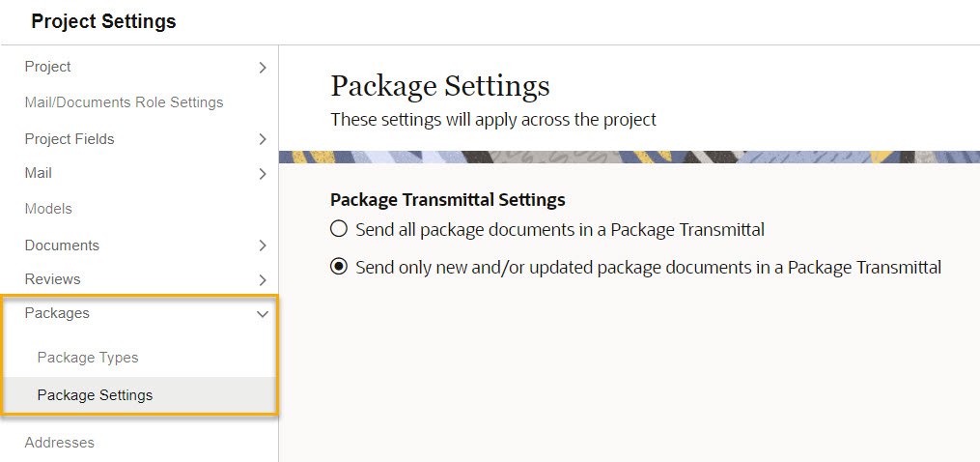Viewport: 980px width, 462px height.
Task: Expand the Project section chevron
Action: tap(263, 68)
